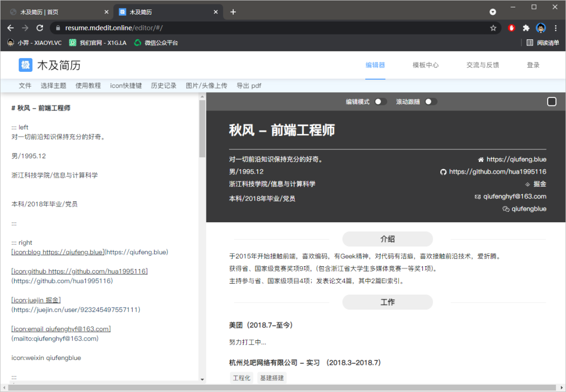The image size is (566, 392).
Task: Click the red ad-blocker extension icon
Action: [x=511, y=28]
